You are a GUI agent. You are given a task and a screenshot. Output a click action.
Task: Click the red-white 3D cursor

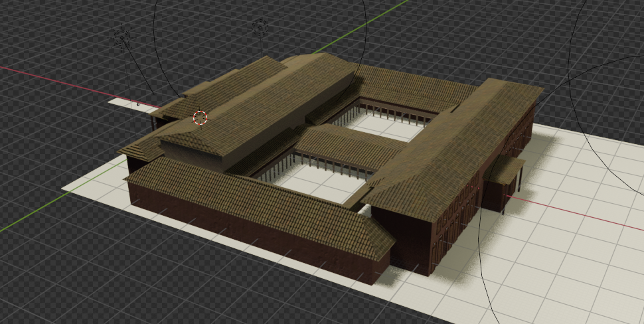point(200,118)
